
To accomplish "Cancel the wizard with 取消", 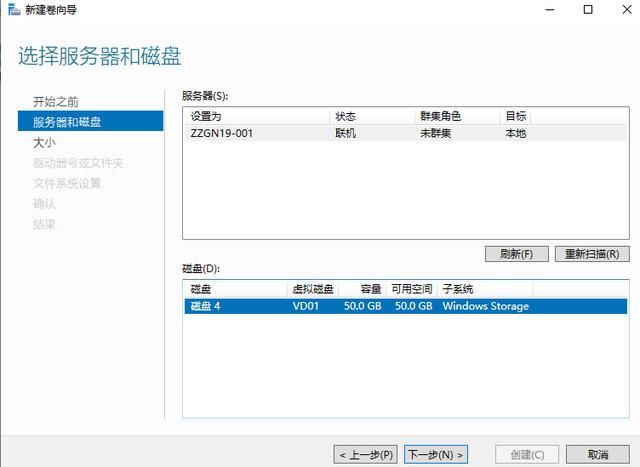I will tap(598, 454).
